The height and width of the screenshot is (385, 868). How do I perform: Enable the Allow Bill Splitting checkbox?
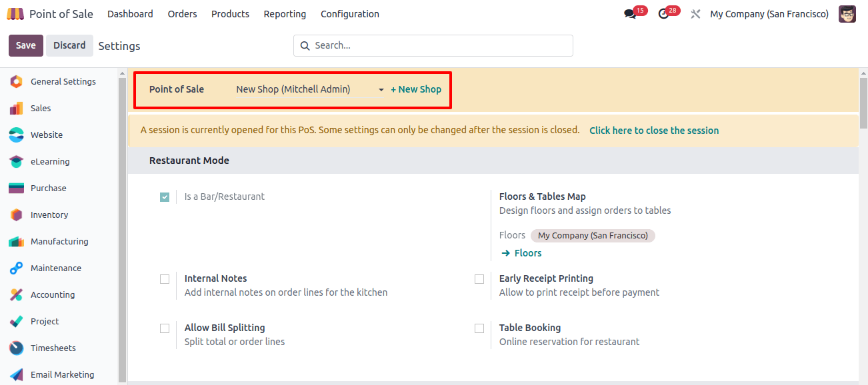tap(165, 328)
